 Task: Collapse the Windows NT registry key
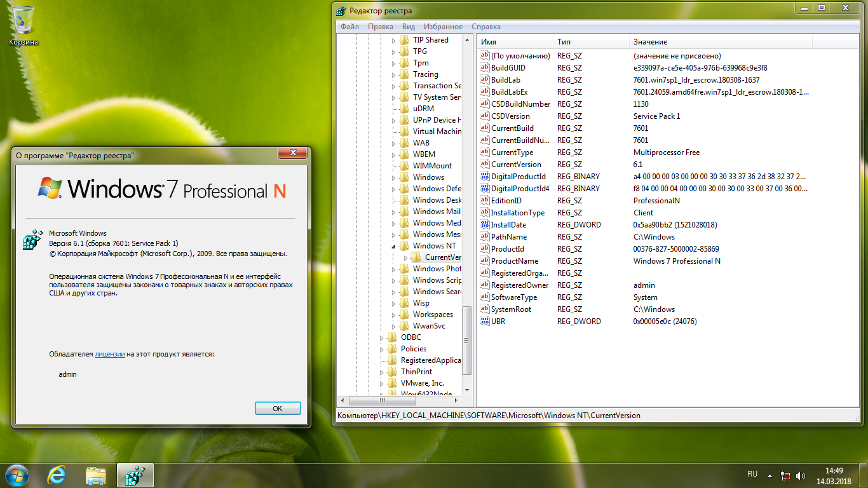393,246
